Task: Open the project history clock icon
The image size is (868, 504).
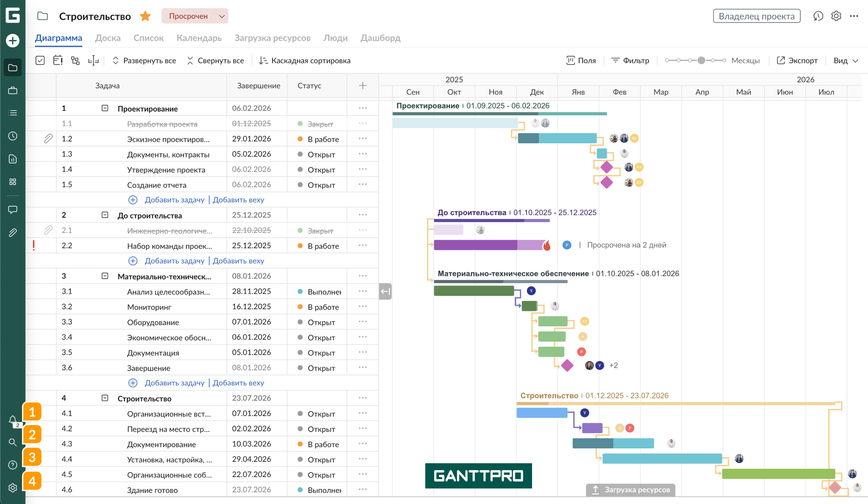Action: point(818,16)
